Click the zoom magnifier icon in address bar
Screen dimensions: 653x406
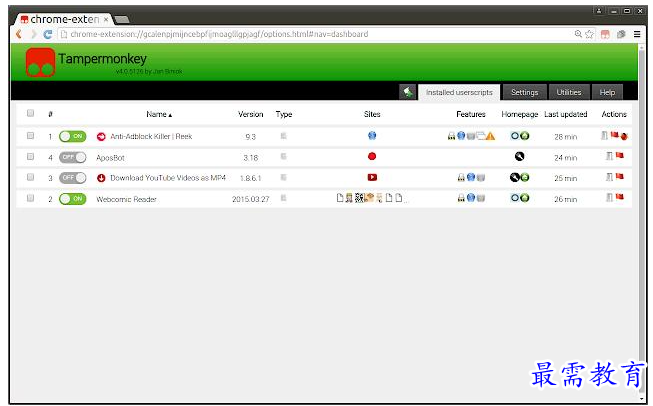[x=578, y=34]
